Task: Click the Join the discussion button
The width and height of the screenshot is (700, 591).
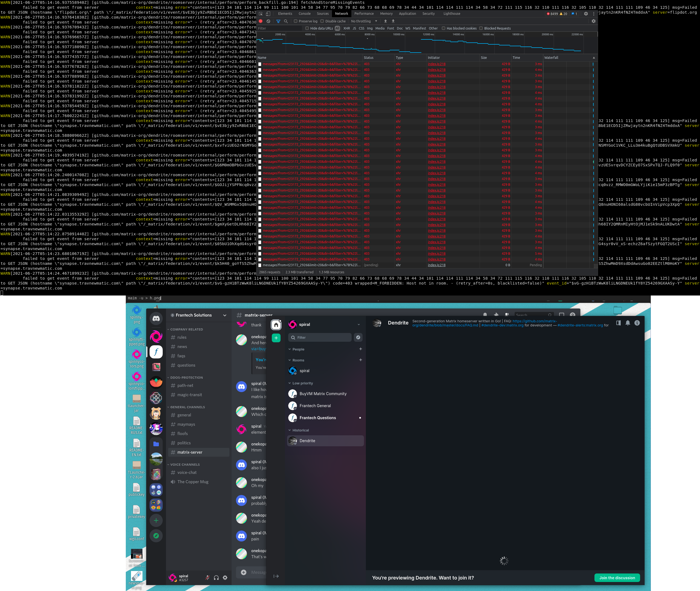Action: pos(617,578)
